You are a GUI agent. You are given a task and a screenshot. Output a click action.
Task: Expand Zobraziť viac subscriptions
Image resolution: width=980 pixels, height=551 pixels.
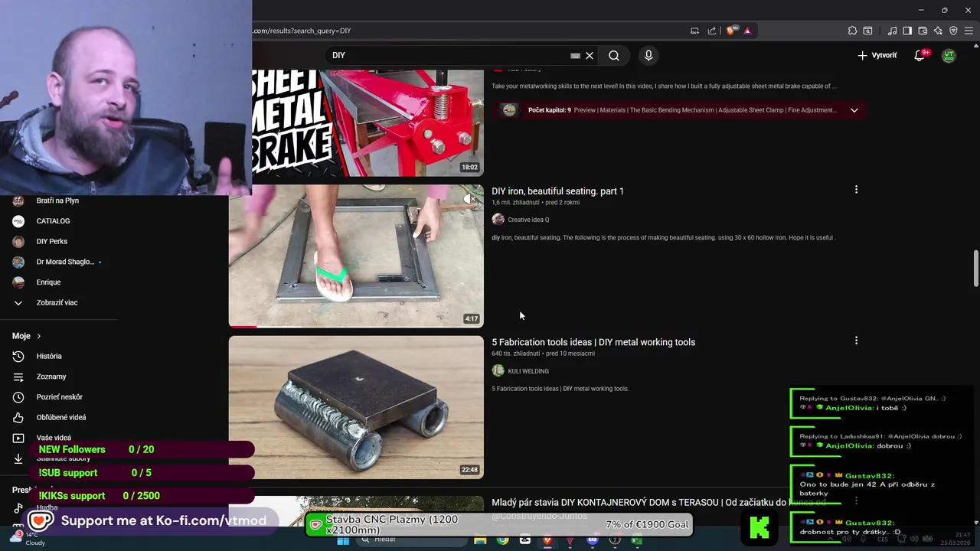coord(57,302)
